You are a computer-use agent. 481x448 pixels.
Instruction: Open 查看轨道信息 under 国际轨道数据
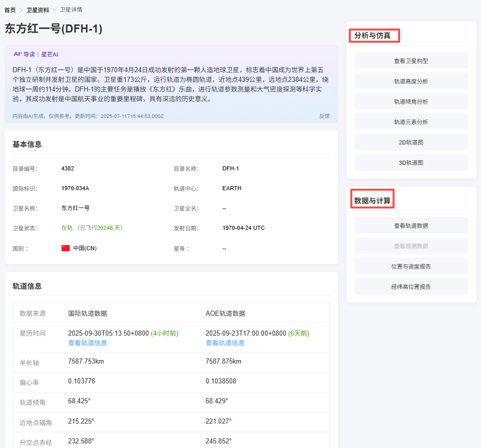pyautogui.click(x=87, y=343)
